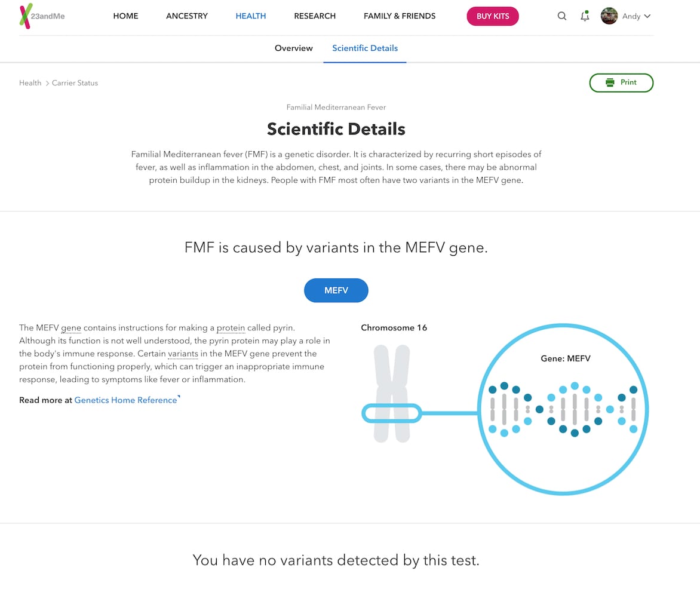Open the search magnifying glass icon

(561, 16)
